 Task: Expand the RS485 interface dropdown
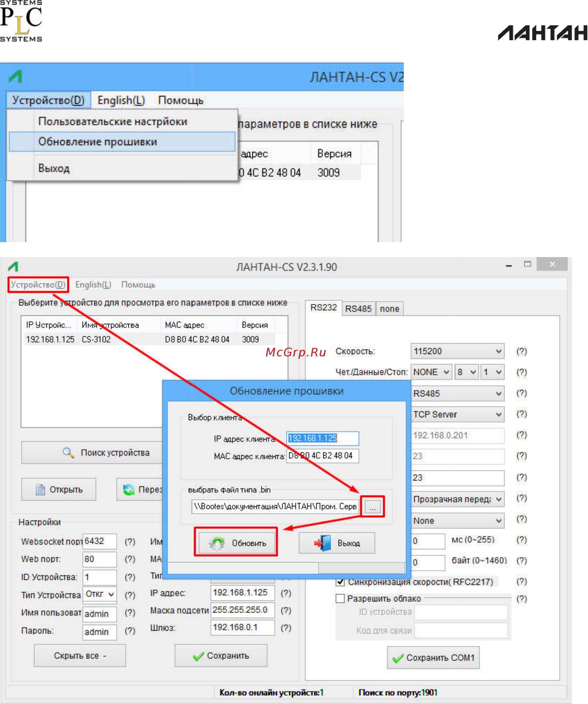458,393
